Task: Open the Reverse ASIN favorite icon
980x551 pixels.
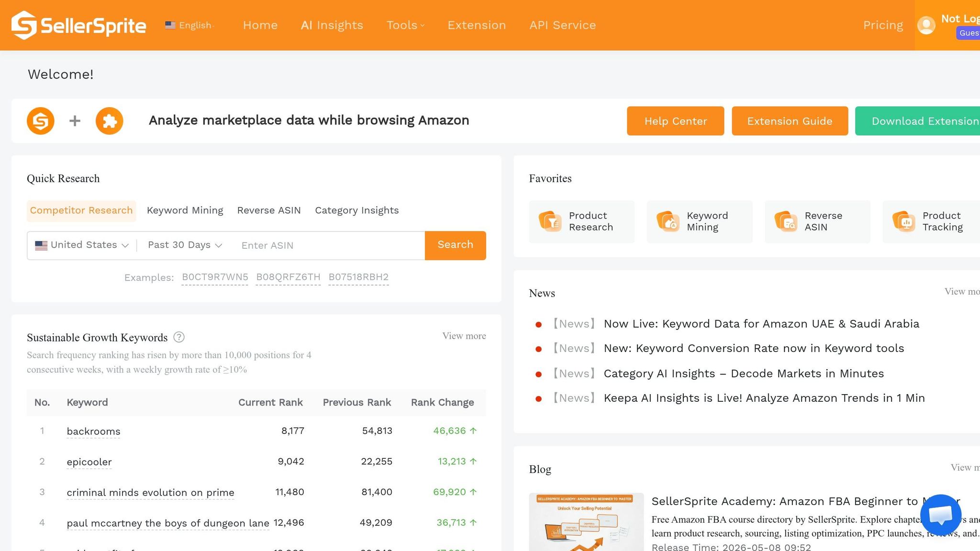Action: pos(786,221)
